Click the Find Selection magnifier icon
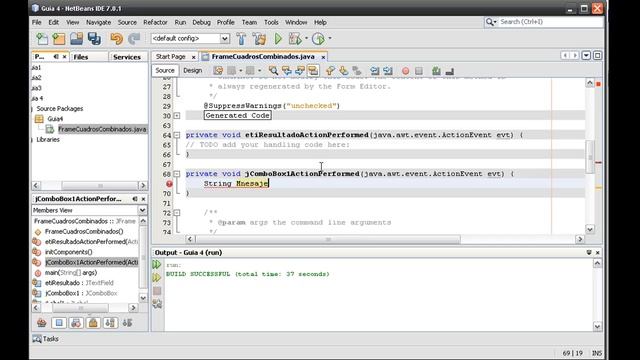640x360 pixels. (273, 71)
